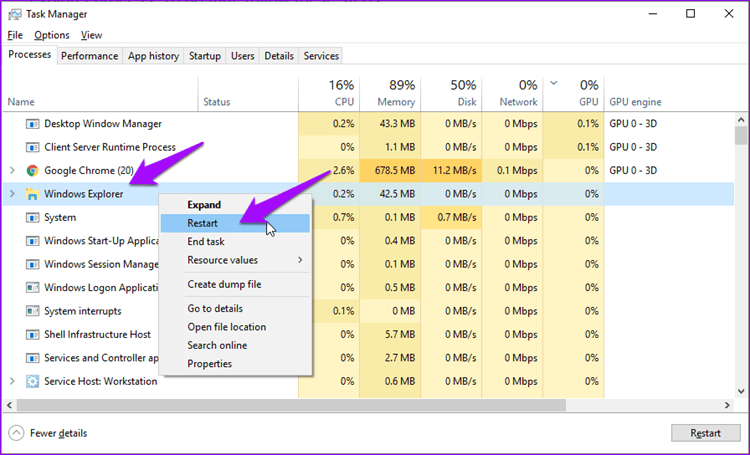Sort processes by the Name column header
Viewport: 750px width, 455px height.
click(100, 94)
